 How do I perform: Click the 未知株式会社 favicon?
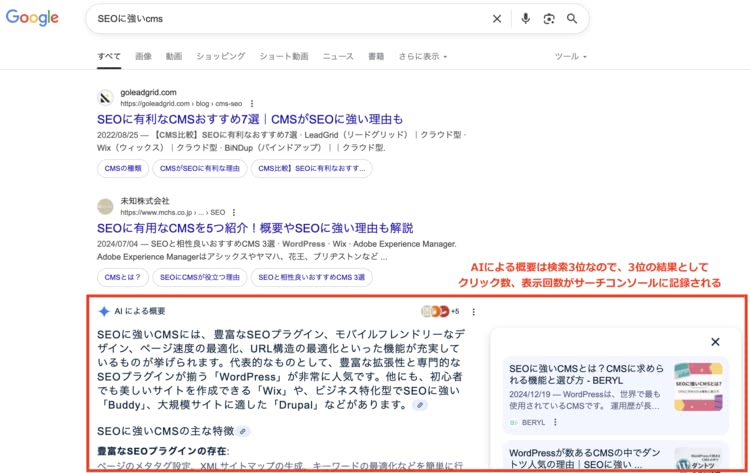105,207
